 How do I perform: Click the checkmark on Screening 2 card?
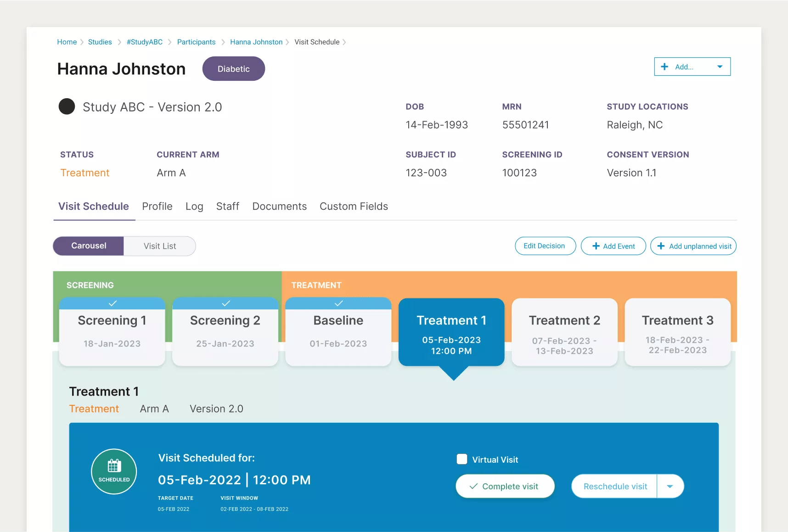click(225, 303)
